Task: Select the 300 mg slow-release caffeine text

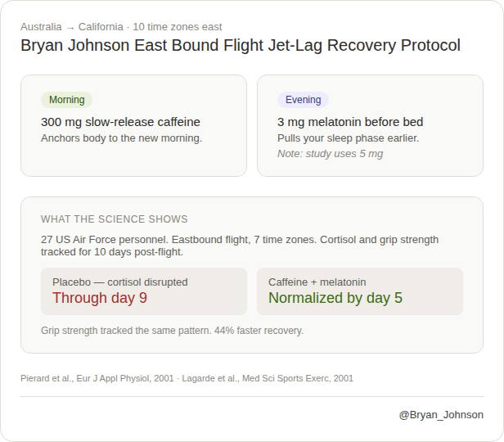Action: click(x=120, y=122)
